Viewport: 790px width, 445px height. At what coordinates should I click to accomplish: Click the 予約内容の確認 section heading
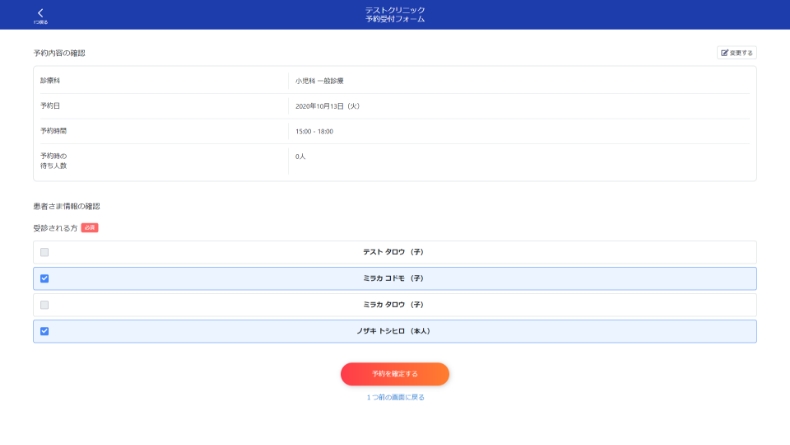(x=66, y=53)
